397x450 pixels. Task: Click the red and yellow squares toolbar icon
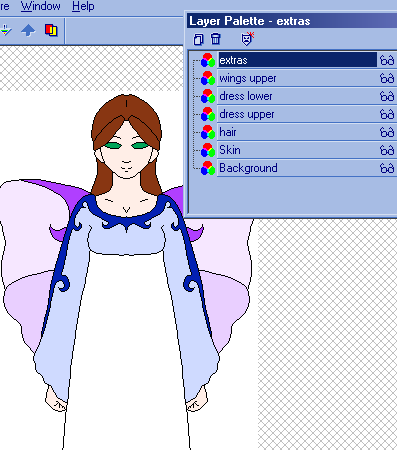coord(51,30)
